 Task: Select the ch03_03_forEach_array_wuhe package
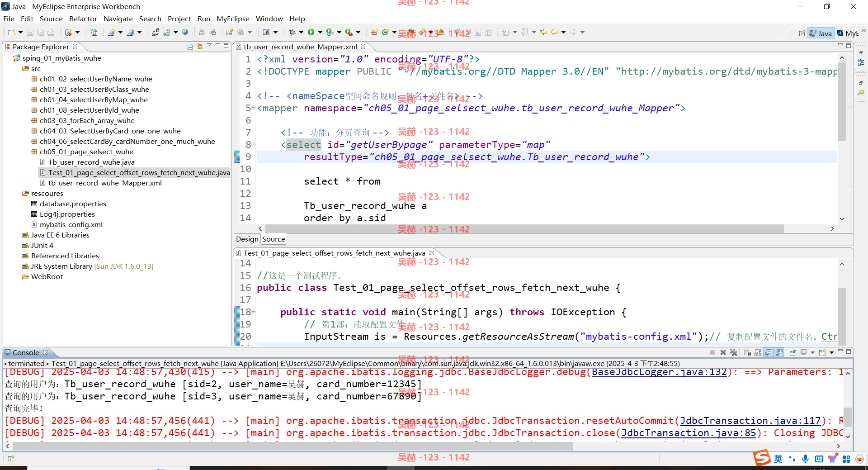(x=87, y=120)
